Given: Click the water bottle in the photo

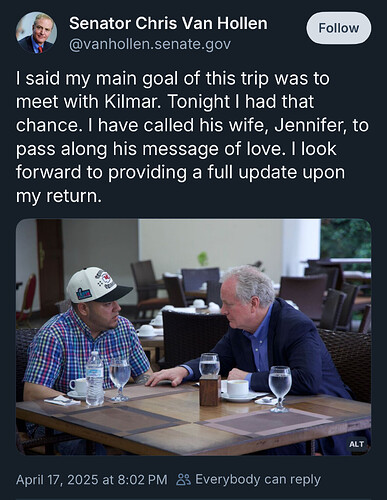Looking at the screenshot, I should (x=95, y=379).
